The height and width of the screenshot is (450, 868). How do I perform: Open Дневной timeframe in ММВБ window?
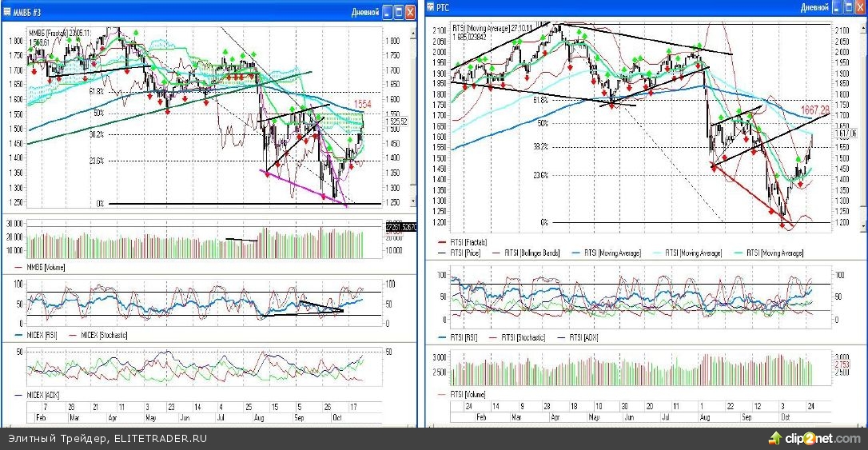tap(365, 12)
